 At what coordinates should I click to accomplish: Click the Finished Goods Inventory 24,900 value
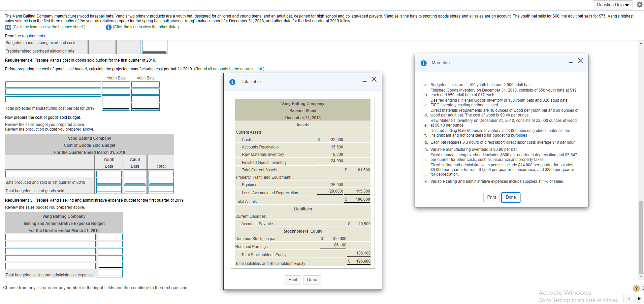click(337, 161)
